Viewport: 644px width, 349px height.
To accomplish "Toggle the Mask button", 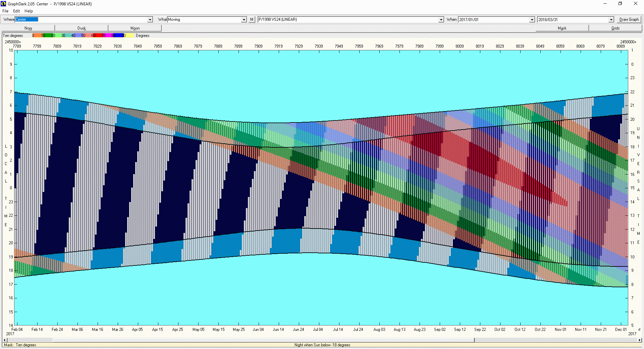I will (x=562, y=28).
